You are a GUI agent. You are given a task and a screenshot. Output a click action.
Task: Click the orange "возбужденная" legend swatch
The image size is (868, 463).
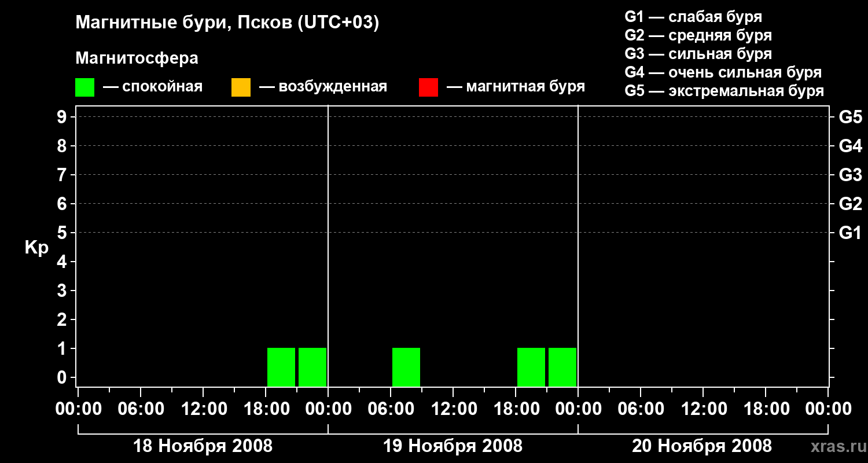[241, 87]
